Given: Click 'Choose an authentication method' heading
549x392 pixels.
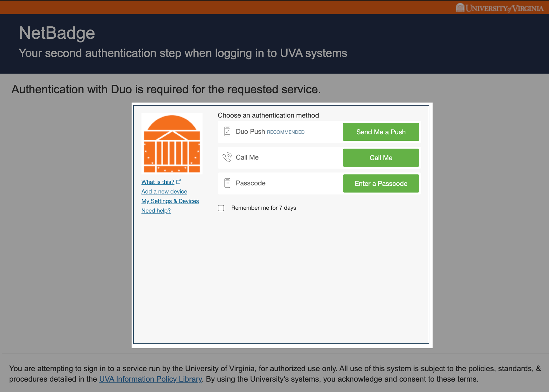Looking at the screenshot, I should 268,115.
